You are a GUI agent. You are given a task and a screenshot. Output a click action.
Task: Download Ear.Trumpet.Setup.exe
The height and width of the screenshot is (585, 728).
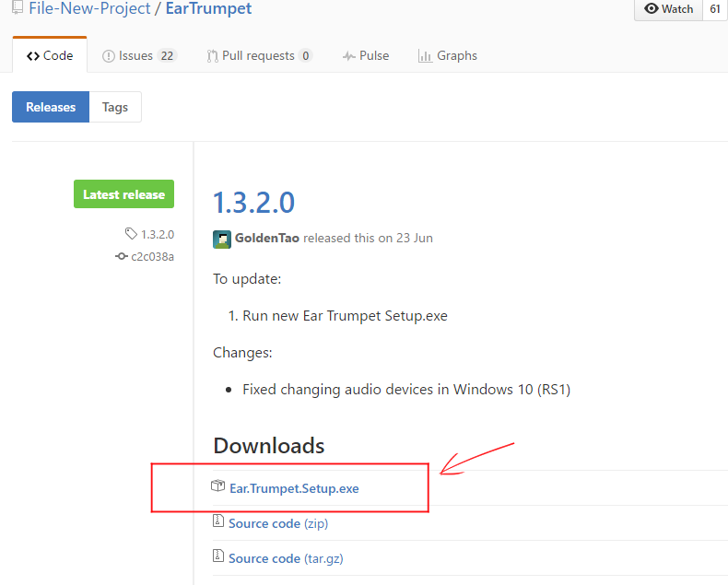click(294, 488)
